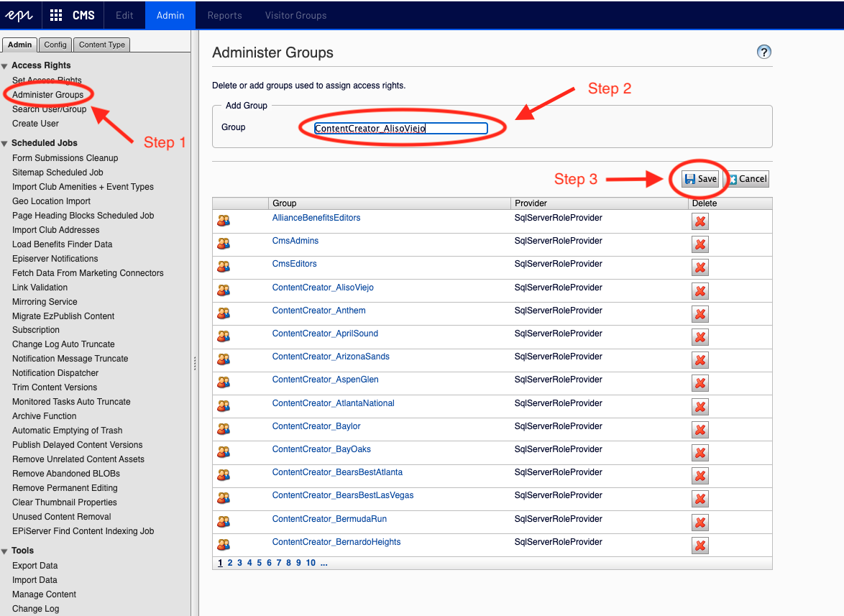Click group icon beside ContentCreator_Baylor

[224, 429]
